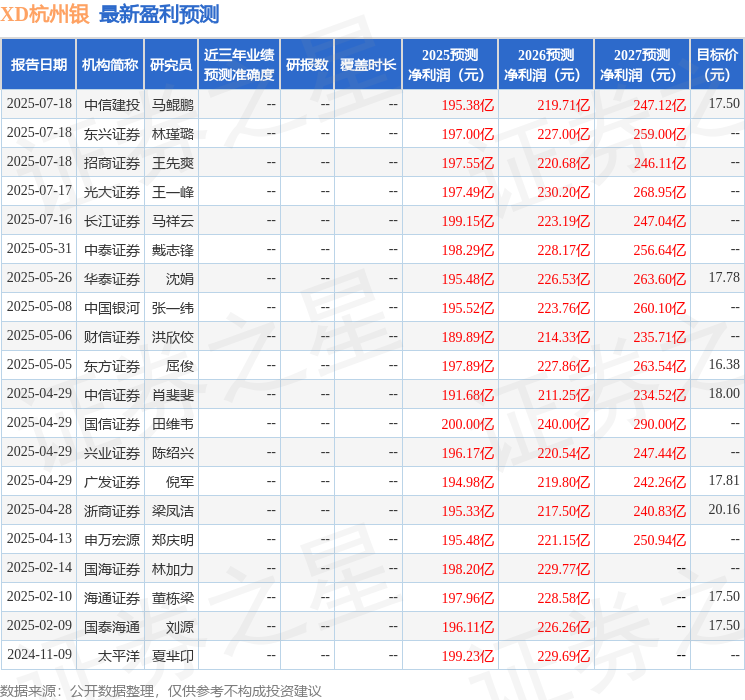
Task: Click the target price 16.38
Action: coord(724,364)
